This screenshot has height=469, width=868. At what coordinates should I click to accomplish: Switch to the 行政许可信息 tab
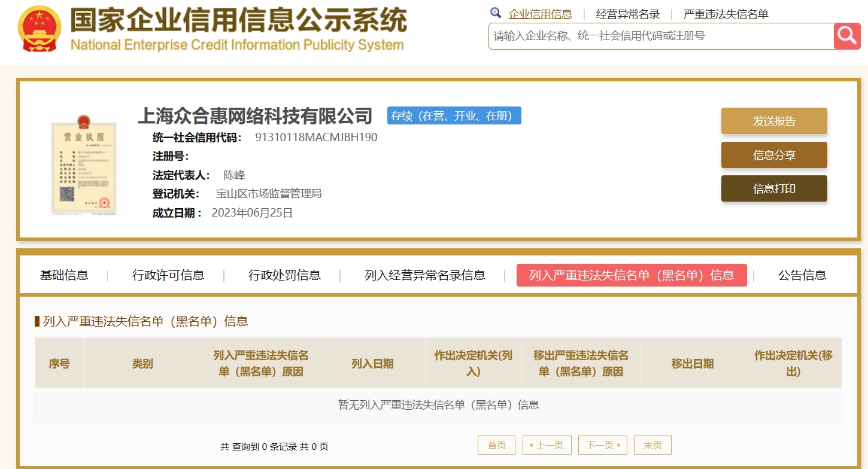168,275
